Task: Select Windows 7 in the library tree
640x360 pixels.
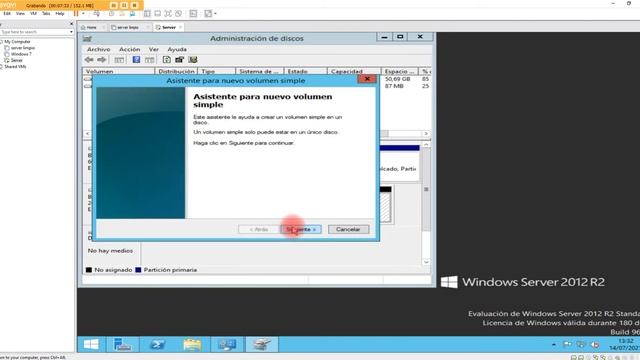Action: (21, 54)
